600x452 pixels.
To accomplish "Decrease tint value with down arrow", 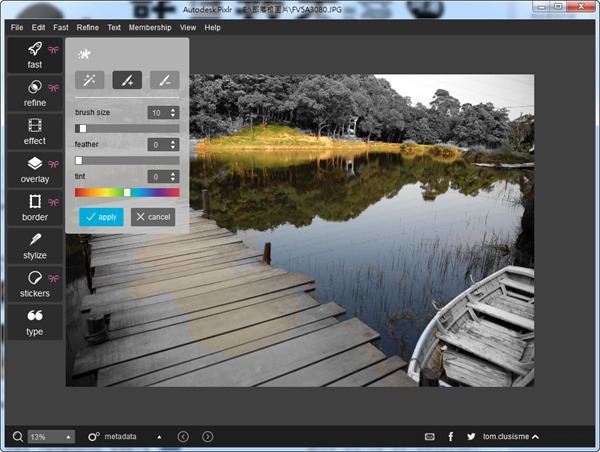I will click(x=173, y=179).
